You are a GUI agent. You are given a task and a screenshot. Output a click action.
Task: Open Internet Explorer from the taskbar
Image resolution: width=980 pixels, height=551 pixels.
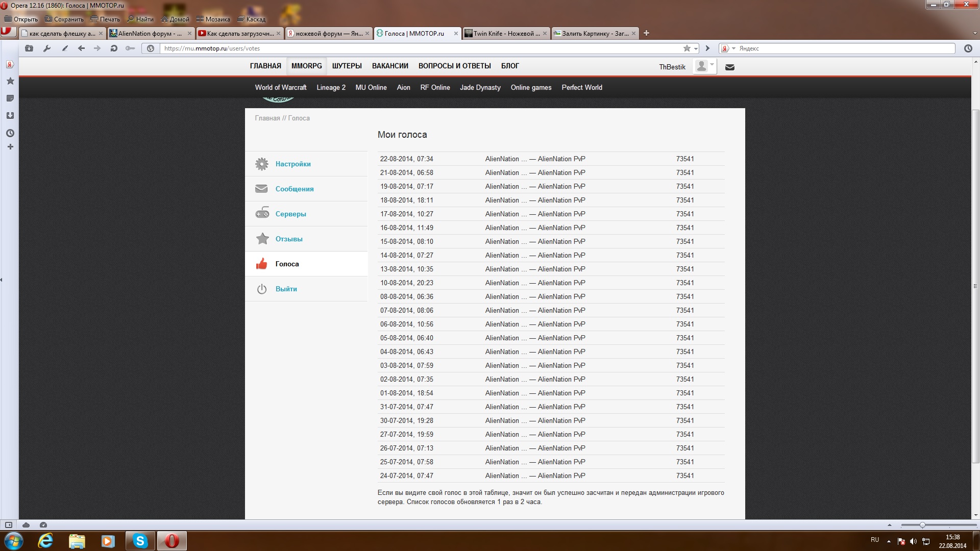pyautogui.click(x=46, y=541)
